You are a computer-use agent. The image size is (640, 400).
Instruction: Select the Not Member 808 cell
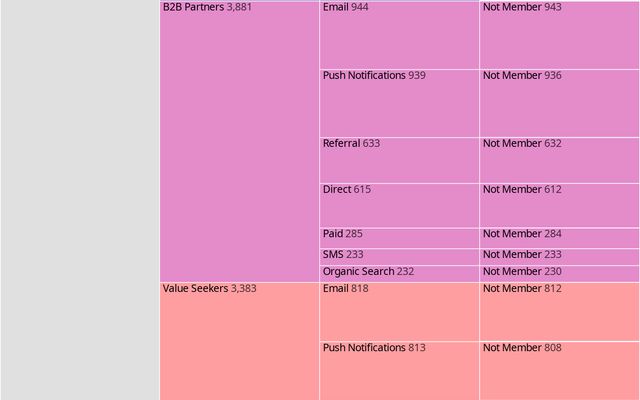tap(560, 371)
